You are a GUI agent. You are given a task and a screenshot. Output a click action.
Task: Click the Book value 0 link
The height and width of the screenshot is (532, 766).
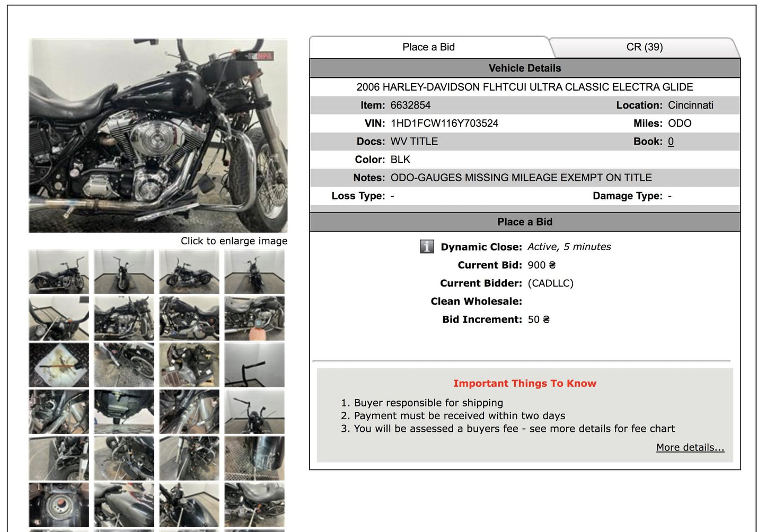click(x=671, y=141)
